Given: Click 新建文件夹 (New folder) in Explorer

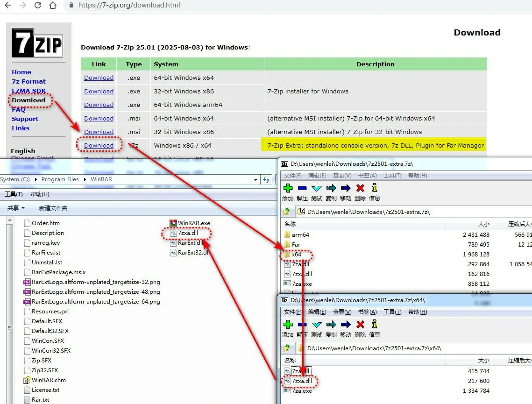Looking at the screenshot, I should click(53, 208).
